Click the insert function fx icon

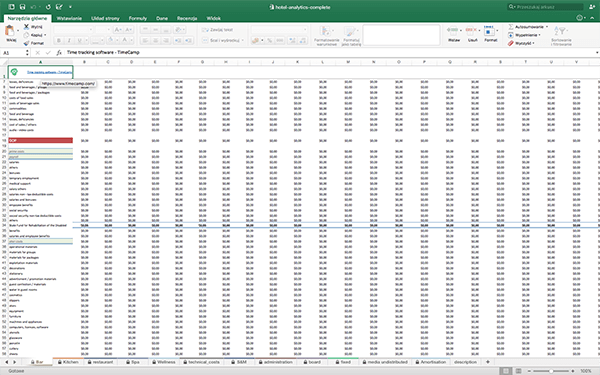coord(59,53)
